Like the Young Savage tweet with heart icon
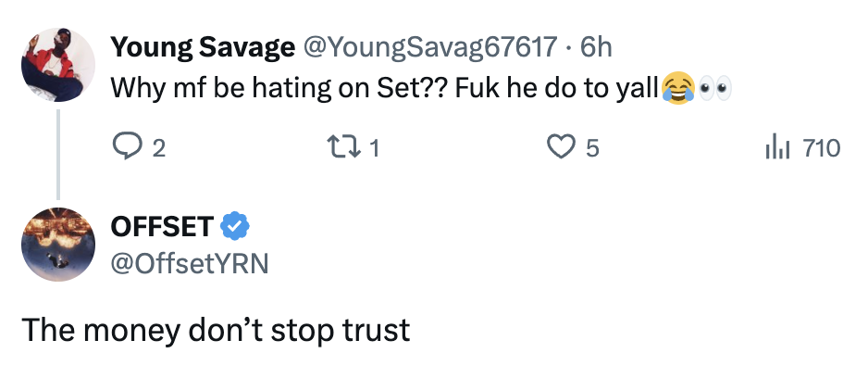 [x=561, y=147]
